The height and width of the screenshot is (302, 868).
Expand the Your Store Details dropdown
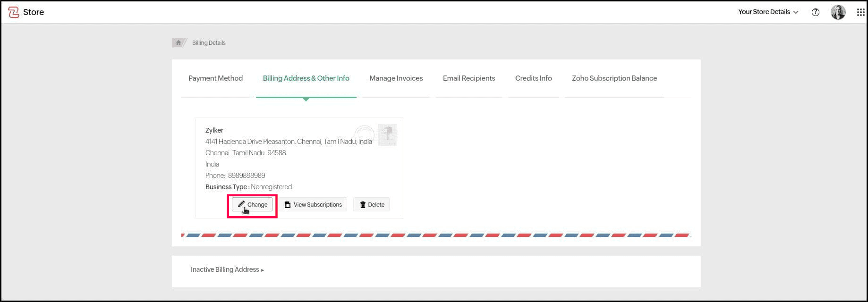pyautogui.click(x=768, y=12)
